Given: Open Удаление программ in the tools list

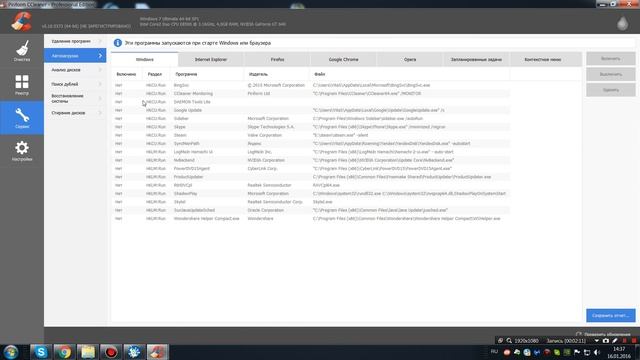Looking at the screenshot, I should (x=75, y=41).
